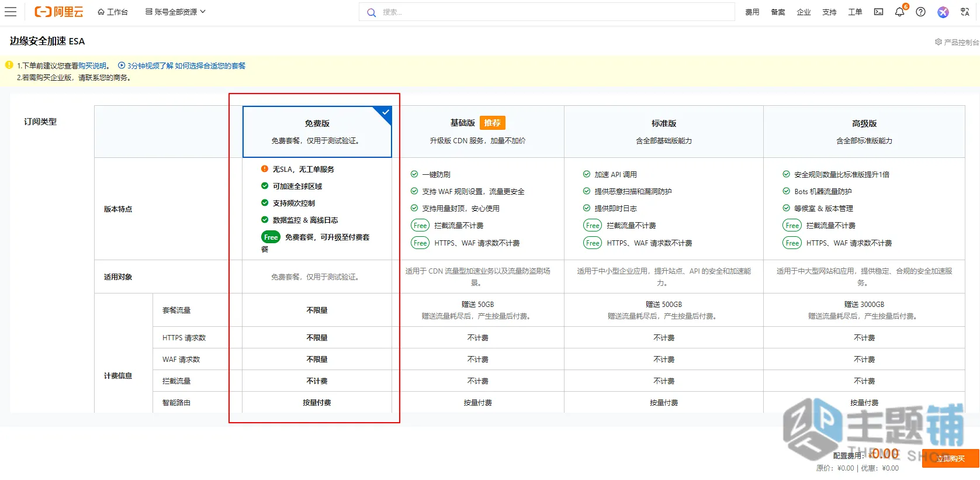This screenshot has width=980, height=480.
Task: Click the 订阅类型 label
Action: pos(40,122)
